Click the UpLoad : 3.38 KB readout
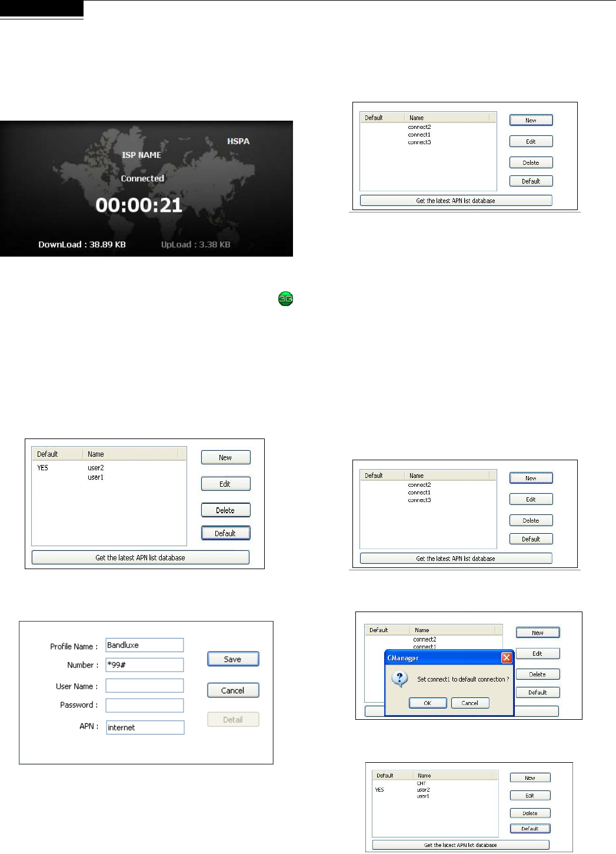 tap(196, 244)
